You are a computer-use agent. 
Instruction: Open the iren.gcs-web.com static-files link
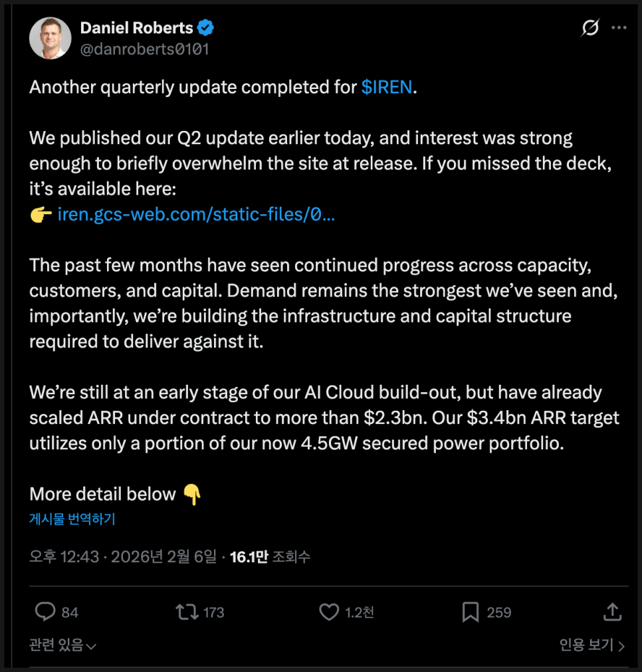pyautogui.click(x=196, y=215)
